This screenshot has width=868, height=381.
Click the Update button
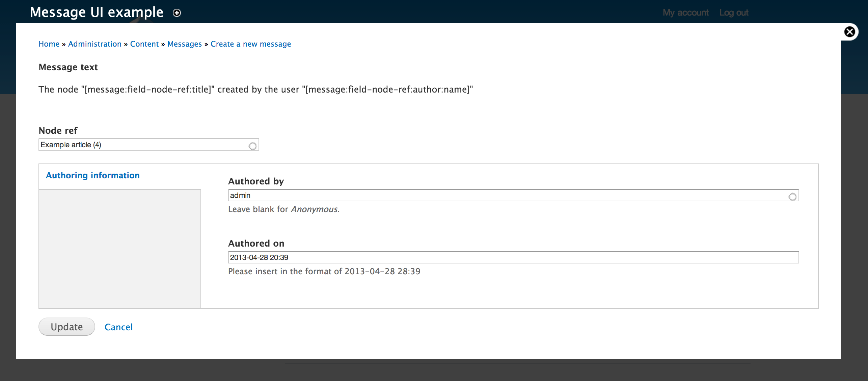click(x=67, y=327)
